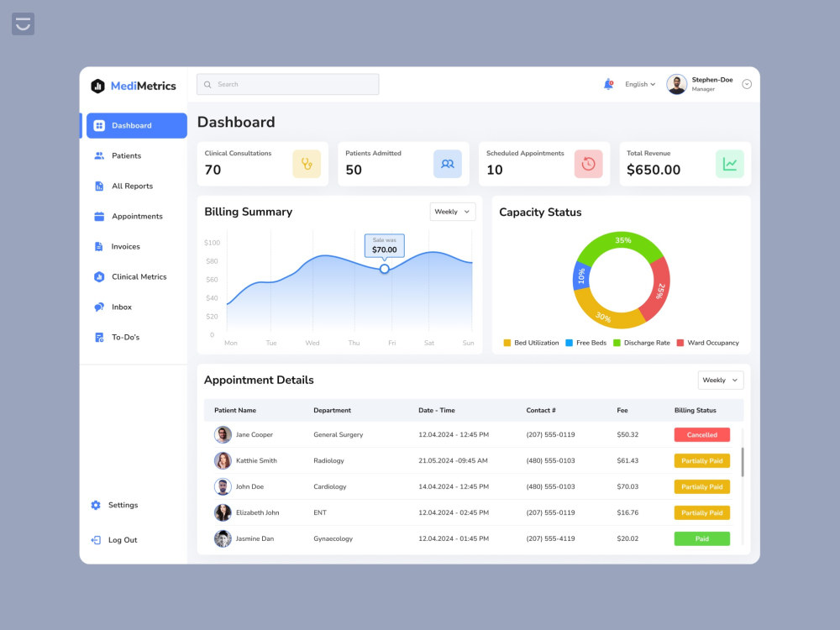Click the chart icon on Total Revenue card

coord(730,164)
